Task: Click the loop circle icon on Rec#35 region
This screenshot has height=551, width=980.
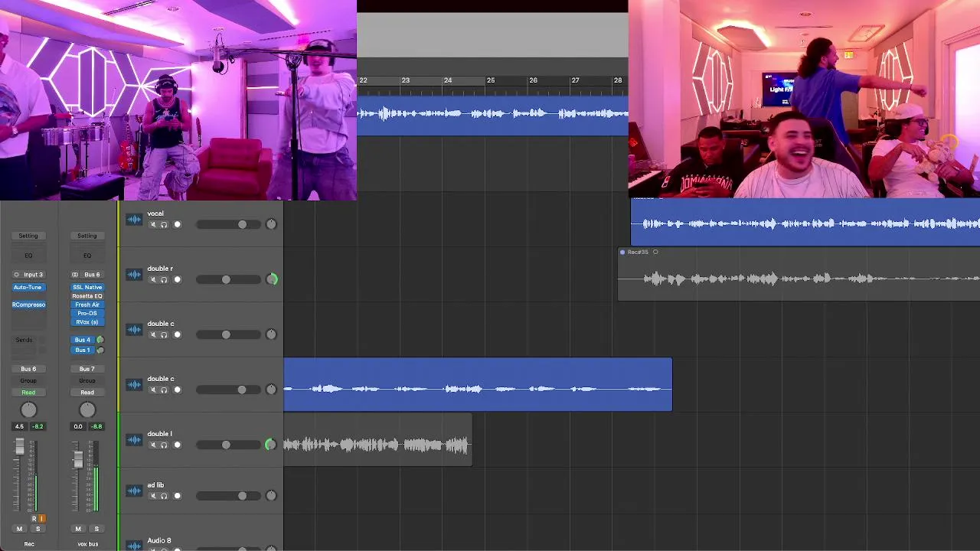Action: coord(655,252)
